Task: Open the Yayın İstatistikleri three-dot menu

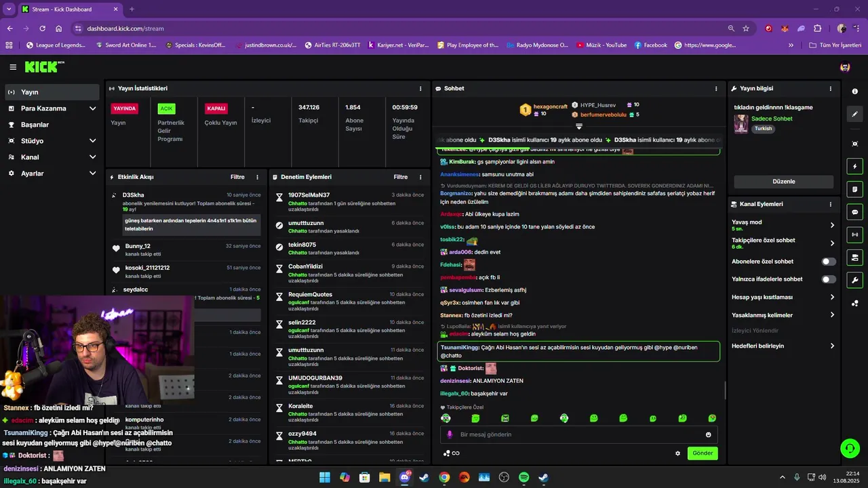Action: 420,88
